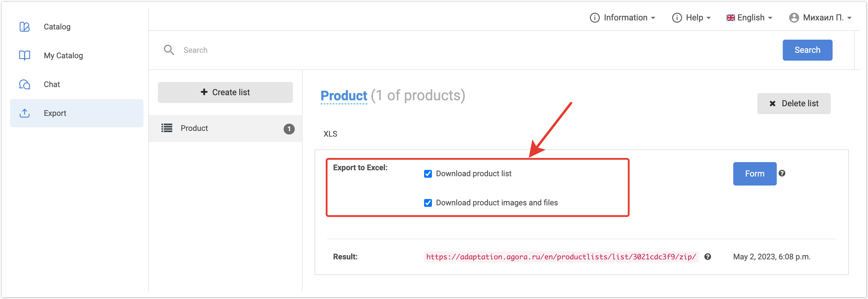Screen dimensions: 868x299
Task: Open the result zip download link
Action: coord(561,257)
